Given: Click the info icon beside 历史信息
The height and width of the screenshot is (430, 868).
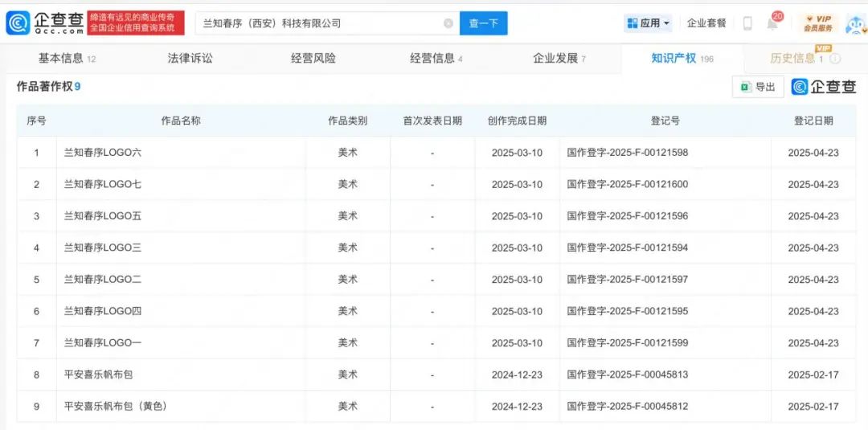Looking at the screenshot, I should 835,59.
